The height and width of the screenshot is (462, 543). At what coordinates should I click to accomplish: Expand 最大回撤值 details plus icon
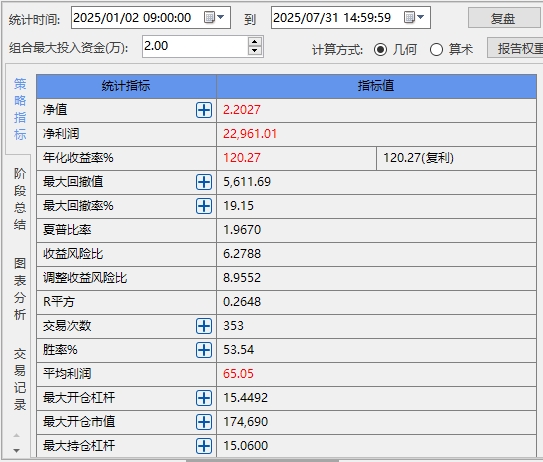[x=204, y=182]
